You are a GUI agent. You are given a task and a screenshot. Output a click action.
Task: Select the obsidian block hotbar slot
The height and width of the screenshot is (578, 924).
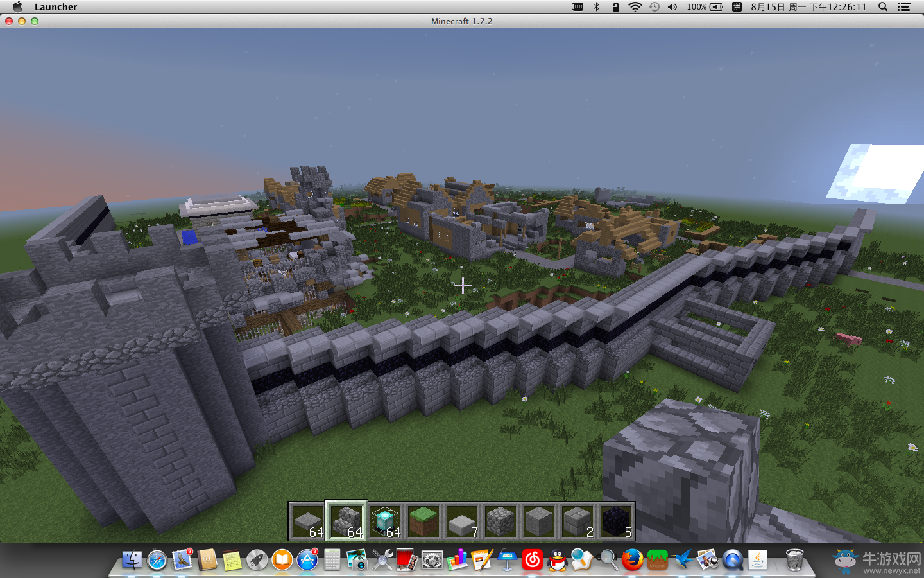(x=616, y=521)
